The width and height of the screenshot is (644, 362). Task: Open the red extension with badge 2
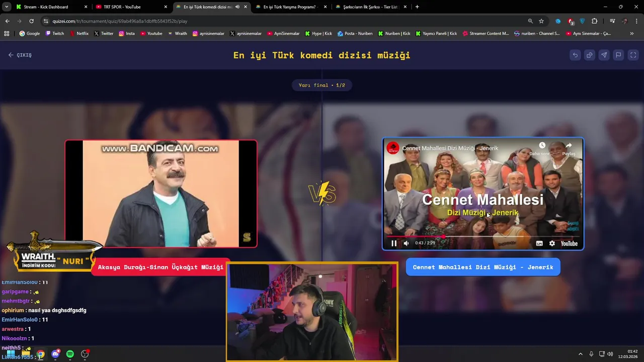click(571, 22)
